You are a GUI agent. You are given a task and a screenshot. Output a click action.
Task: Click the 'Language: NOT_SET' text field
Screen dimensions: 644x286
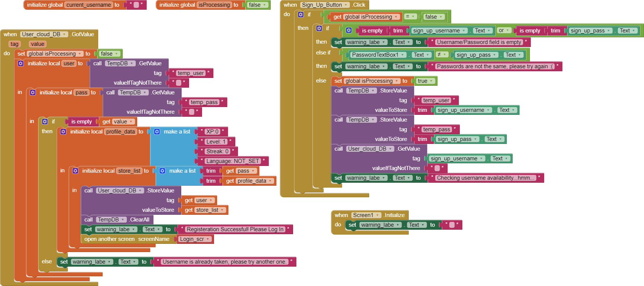(x=232, y=161)
